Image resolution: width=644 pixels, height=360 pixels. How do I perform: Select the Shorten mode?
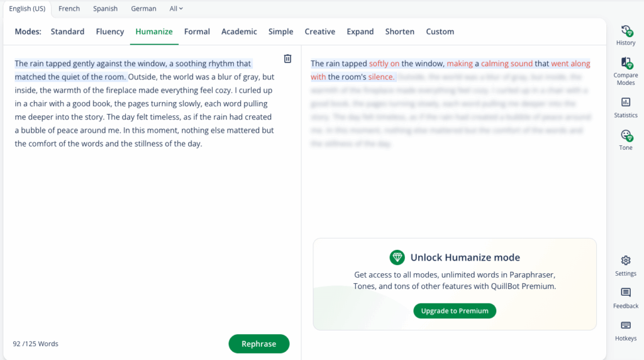tap(399, 31)
